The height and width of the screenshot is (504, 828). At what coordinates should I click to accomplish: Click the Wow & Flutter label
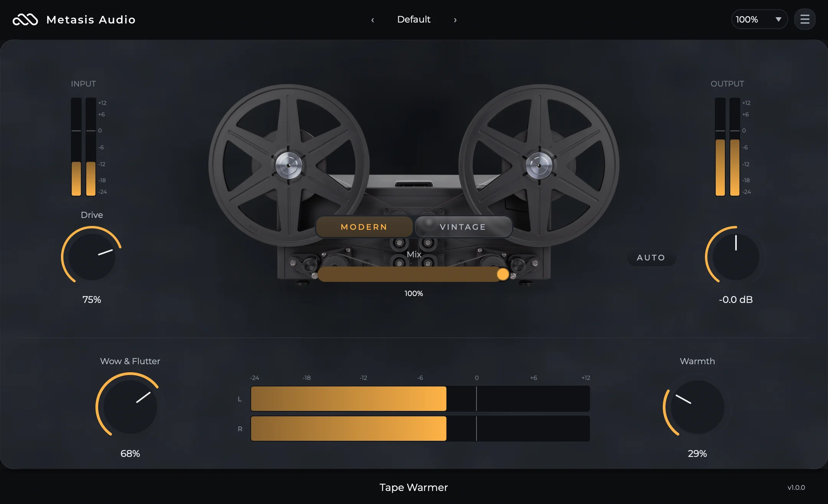pos(130,361)
